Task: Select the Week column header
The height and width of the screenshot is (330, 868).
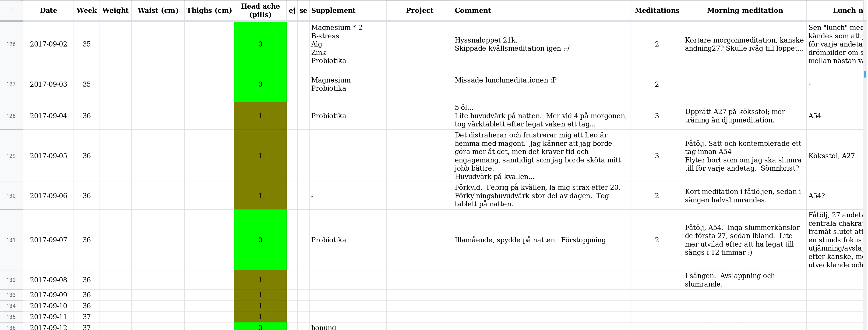Action: tap(87, 11)
